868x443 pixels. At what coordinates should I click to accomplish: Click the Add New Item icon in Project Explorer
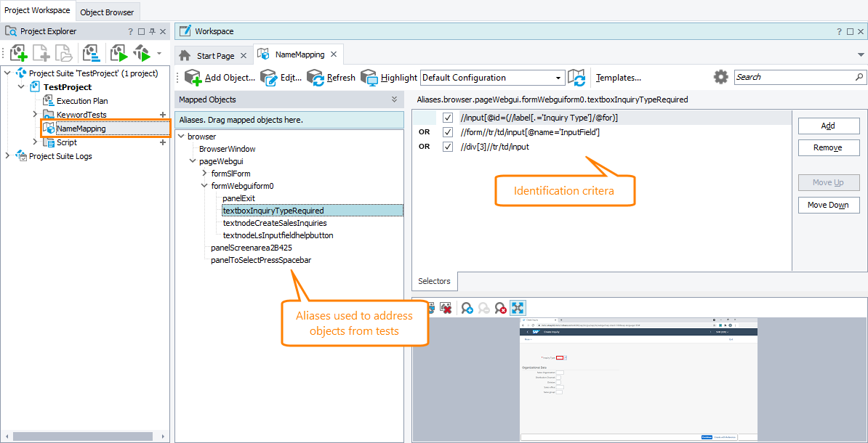point(18,52)
